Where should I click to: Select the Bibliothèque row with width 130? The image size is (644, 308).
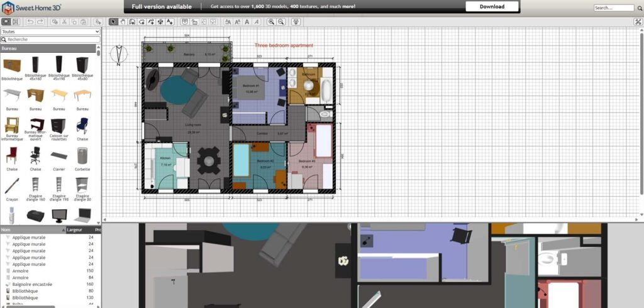pos(50,298)
